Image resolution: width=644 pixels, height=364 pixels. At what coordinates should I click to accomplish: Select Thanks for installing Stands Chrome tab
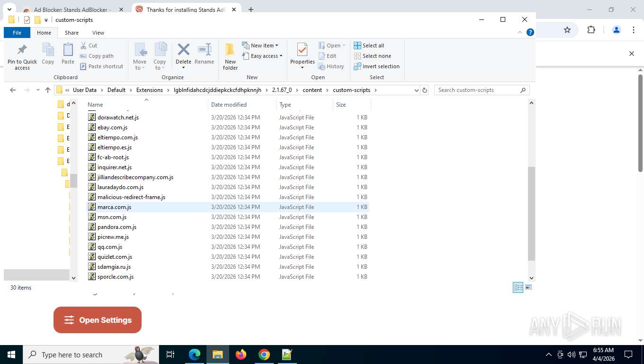pos(186,9)
